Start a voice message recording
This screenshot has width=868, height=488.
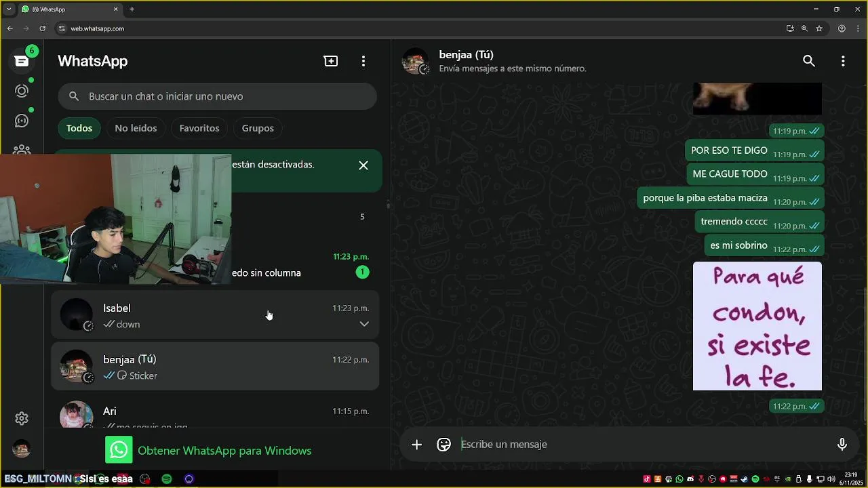842,445
